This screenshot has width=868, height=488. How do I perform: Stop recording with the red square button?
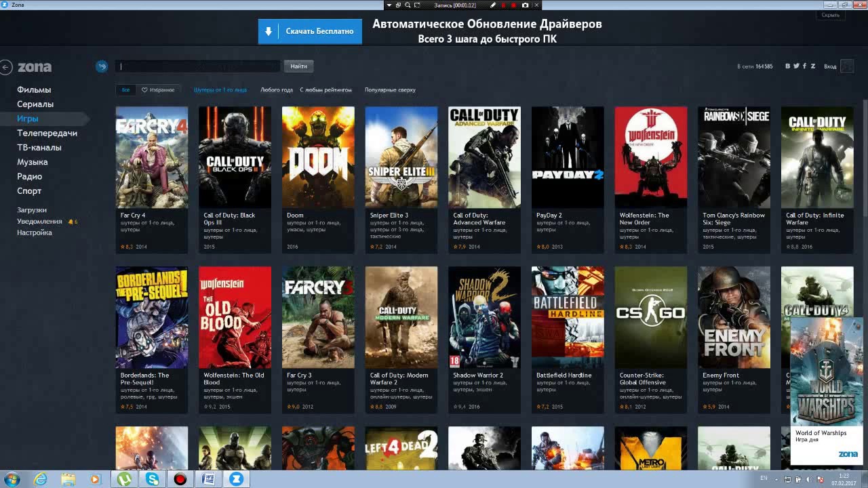514,5
